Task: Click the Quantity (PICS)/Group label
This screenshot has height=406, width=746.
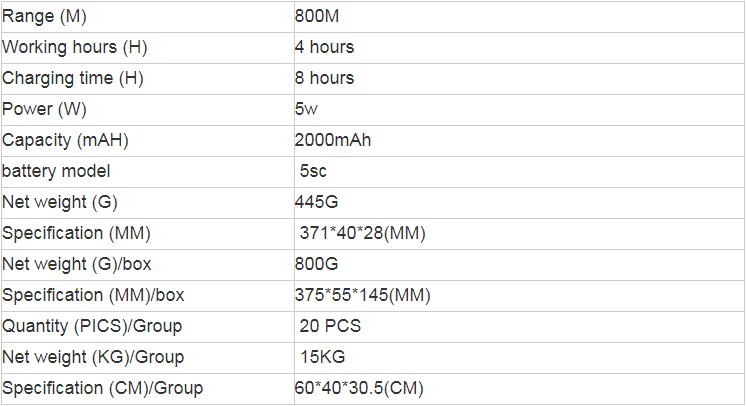Action: [92, 326]
